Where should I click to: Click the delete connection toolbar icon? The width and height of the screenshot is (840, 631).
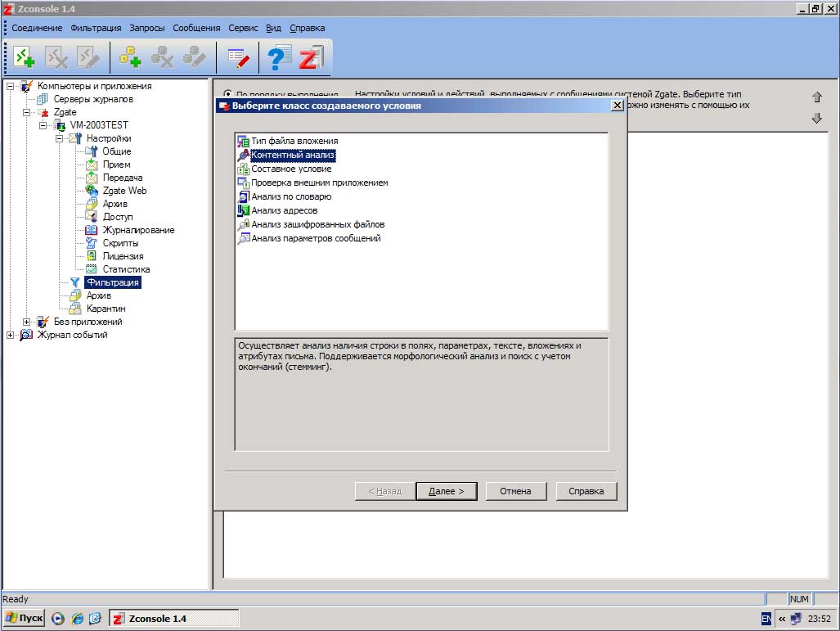56,57
